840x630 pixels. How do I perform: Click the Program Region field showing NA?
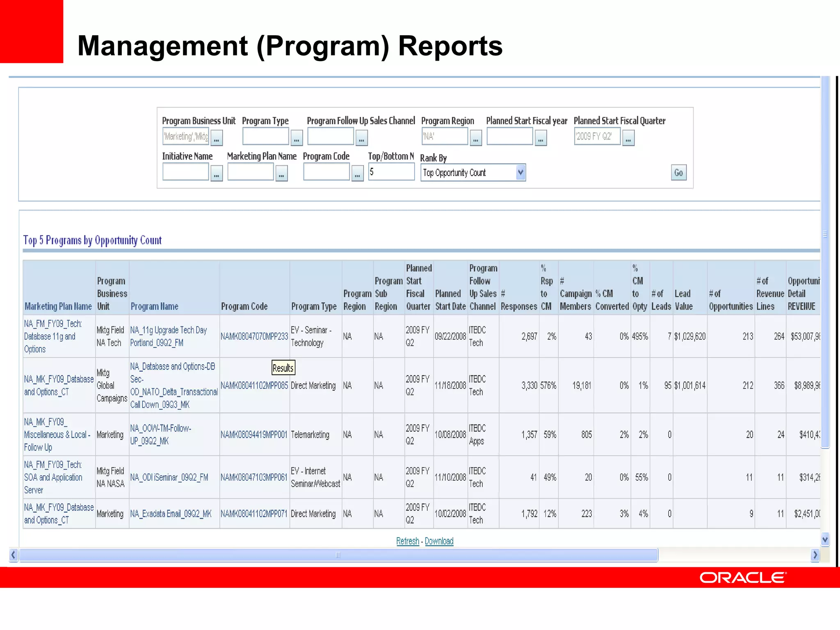pos(445,136)
